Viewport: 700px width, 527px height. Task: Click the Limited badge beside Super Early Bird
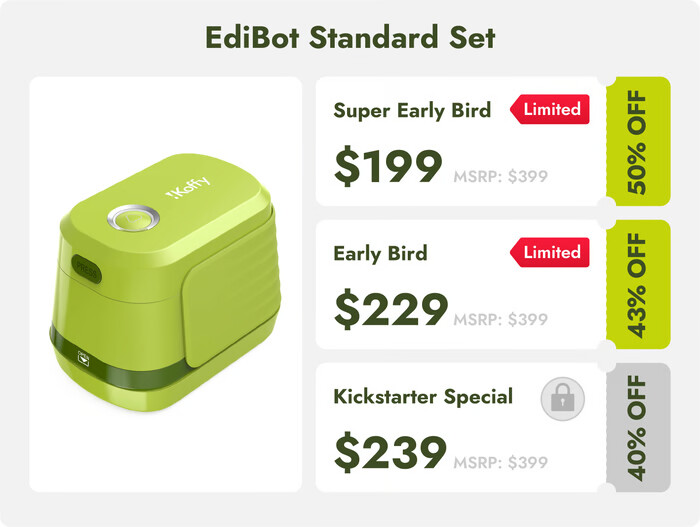[x=550, y=109]
